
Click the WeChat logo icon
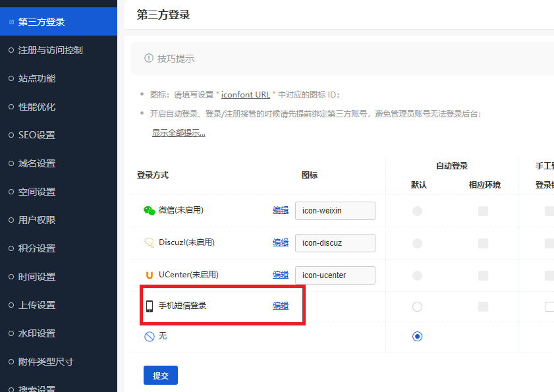pyautogui.click(x=150, y=211)
